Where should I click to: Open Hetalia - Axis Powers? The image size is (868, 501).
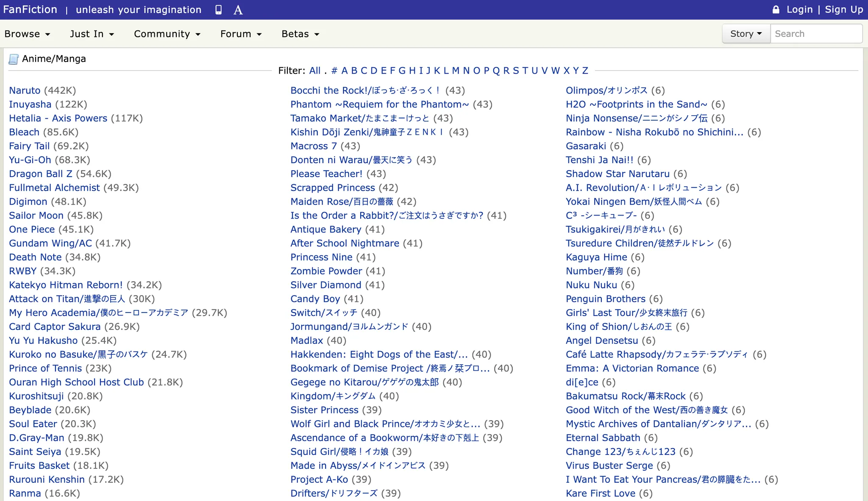(x=58, y=118)
